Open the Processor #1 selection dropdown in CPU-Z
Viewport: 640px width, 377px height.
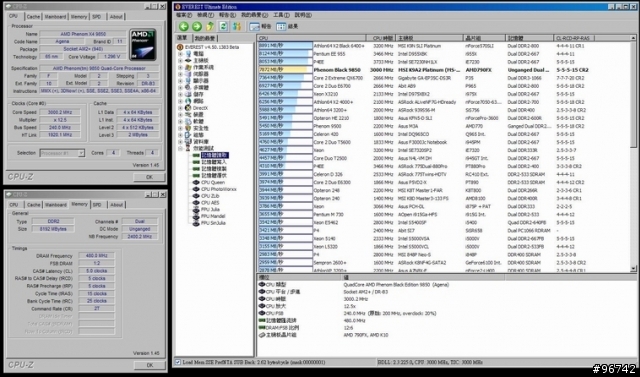(81, 153)
